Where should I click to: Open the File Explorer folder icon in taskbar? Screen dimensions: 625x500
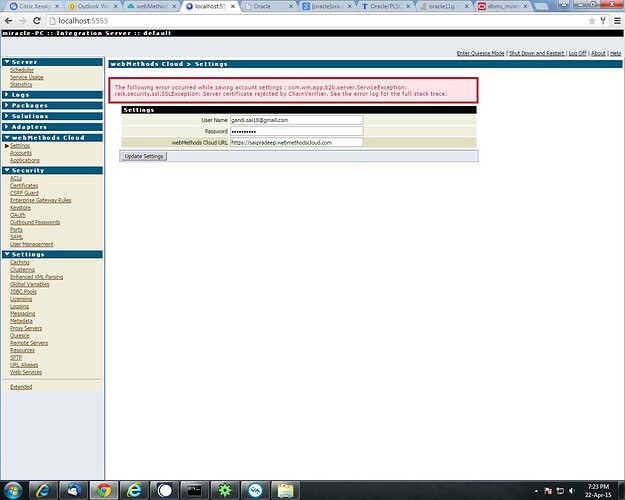pos(285,490)
